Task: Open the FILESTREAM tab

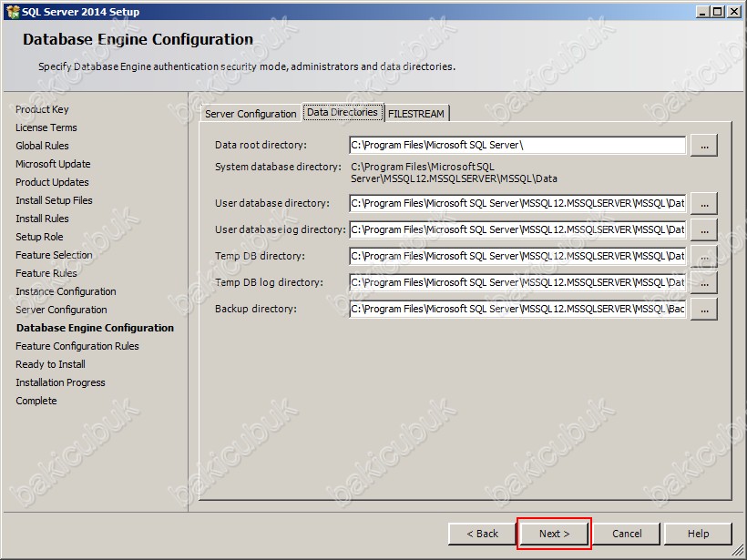Action: point(416,114)
